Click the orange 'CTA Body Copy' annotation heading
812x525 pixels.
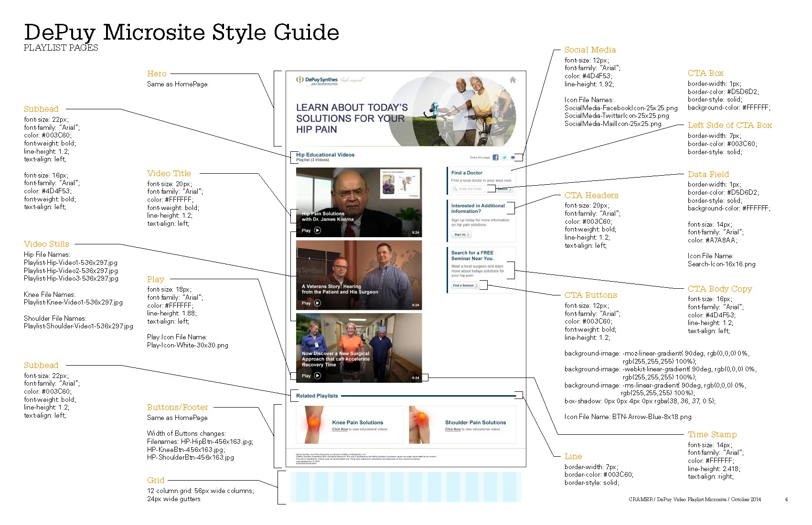click(x=720, y=289)
